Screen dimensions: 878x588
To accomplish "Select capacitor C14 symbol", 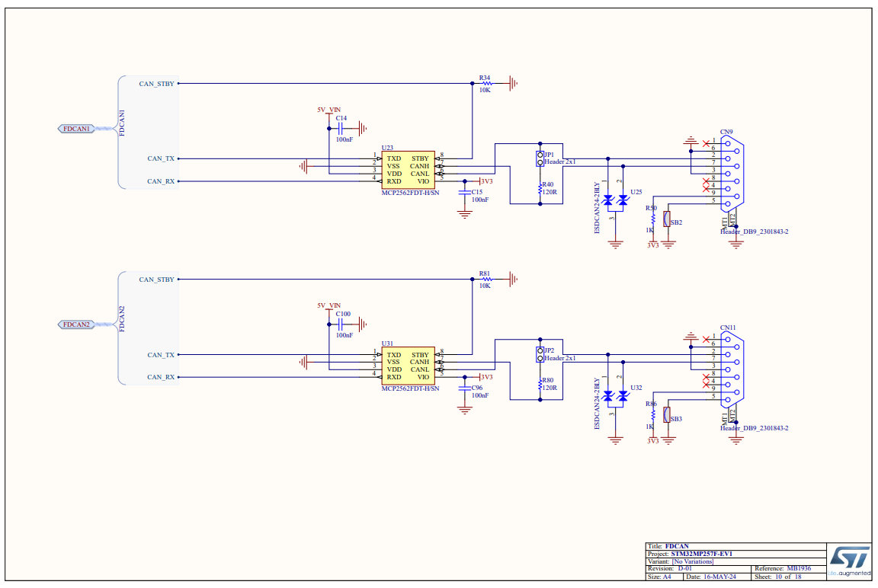I will pyautogui.click(x=340, y=129).
